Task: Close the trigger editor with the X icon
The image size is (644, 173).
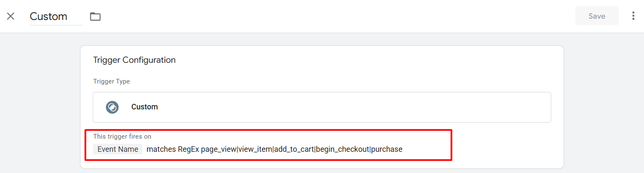Action: (x=11, y=17)
